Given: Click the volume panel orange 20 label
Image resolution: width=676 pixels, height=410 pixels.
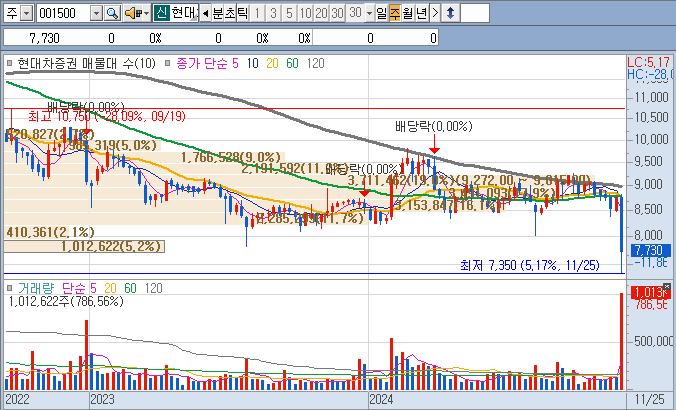Looking at the screenshot, I should 110,288.
